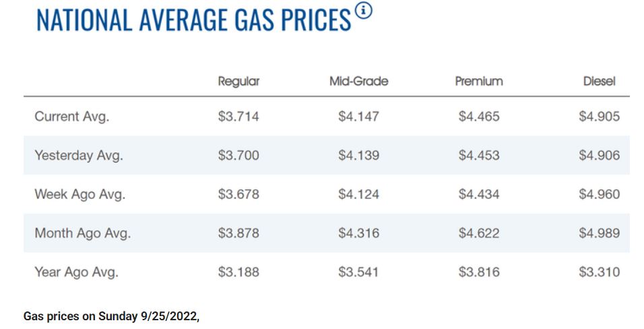Select the Premium column header
The height and width of the screenshot is (329, 644).
tap(479, 82)
